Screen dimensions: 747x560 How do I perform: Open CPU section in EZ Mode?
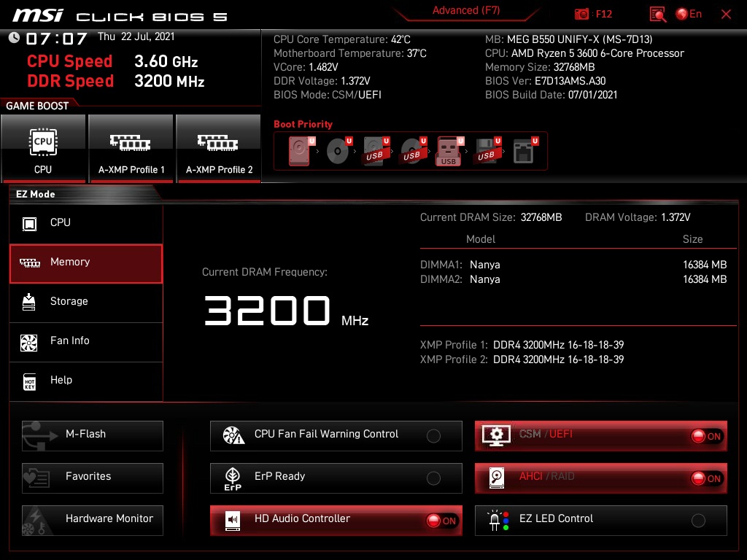86,223
